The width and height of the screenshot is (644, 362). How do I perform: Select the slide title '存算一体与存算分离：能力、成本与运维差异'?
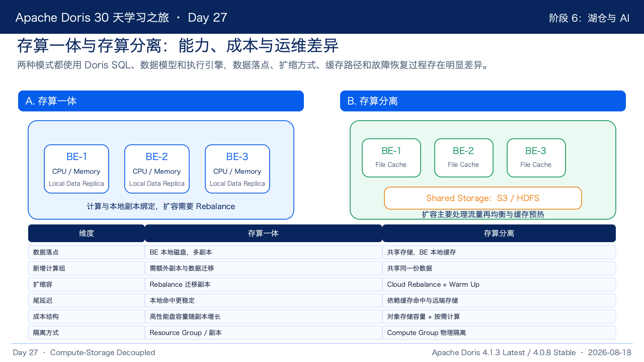point(178,45)
